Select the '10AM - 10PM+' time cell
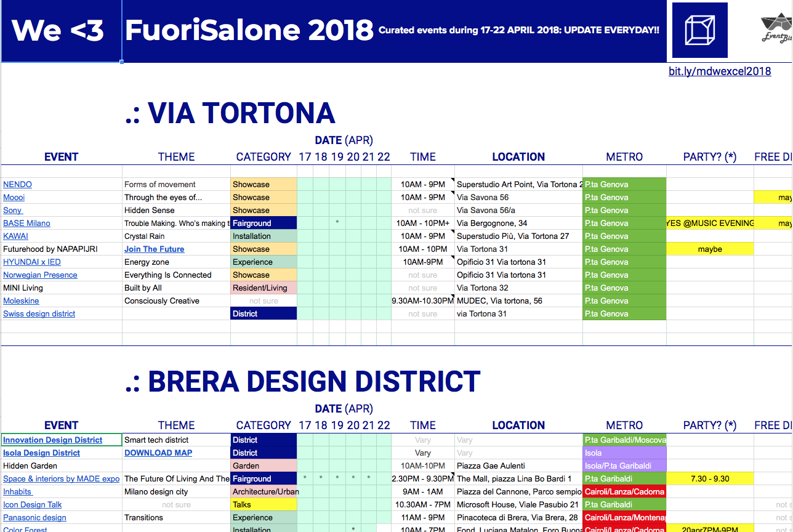Viewport: 793px width, 532px height. pyautogui.click(x=423, y=223)
